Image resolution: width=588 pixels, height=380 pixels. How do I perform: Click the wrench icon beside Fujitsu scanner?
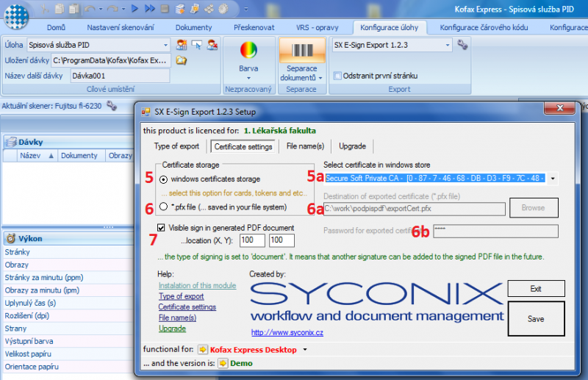112,106
